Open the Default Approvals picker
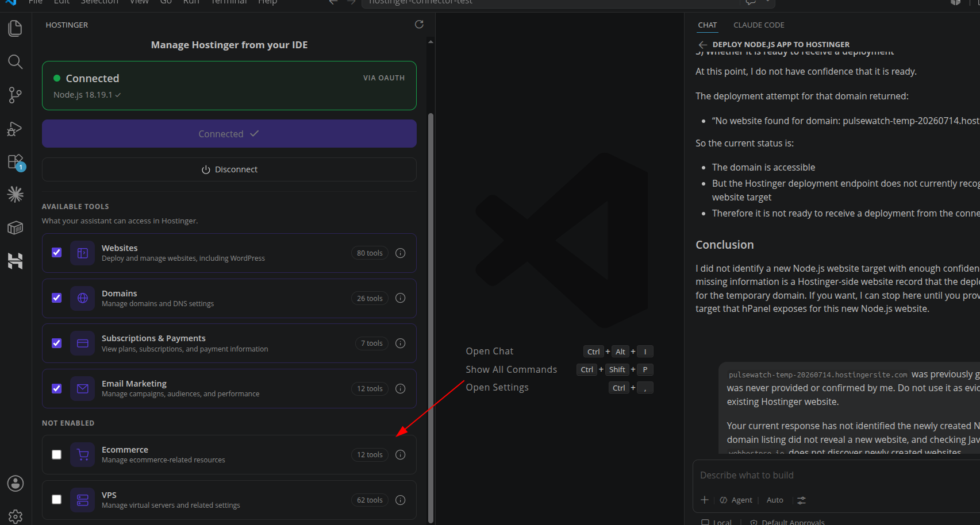Viewport: 980px width, 525px height. tap(787, 522)
